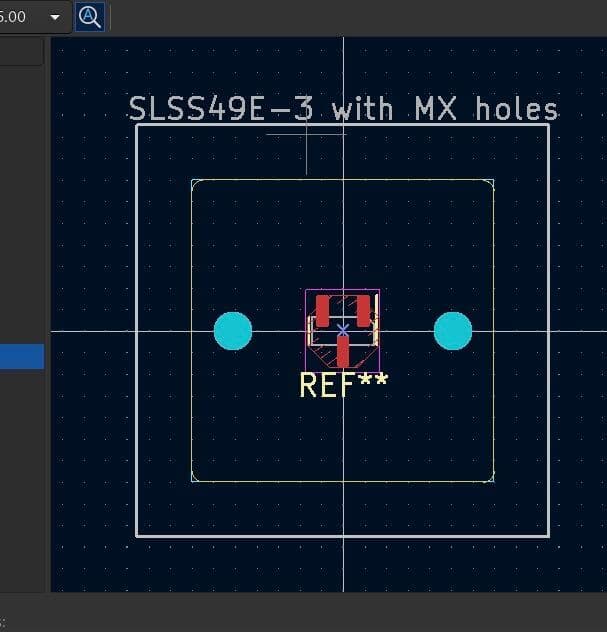Select the yellow rounded rectangle's right edge
Image resolution: width=607 pixels, height=632 pixels.
(x=493, y=400)
